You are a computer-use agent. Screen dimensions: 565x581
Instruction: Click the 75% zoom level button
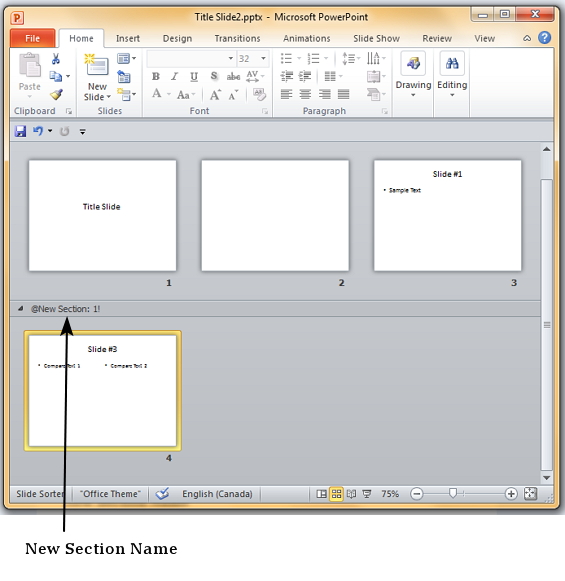point(390,494)
